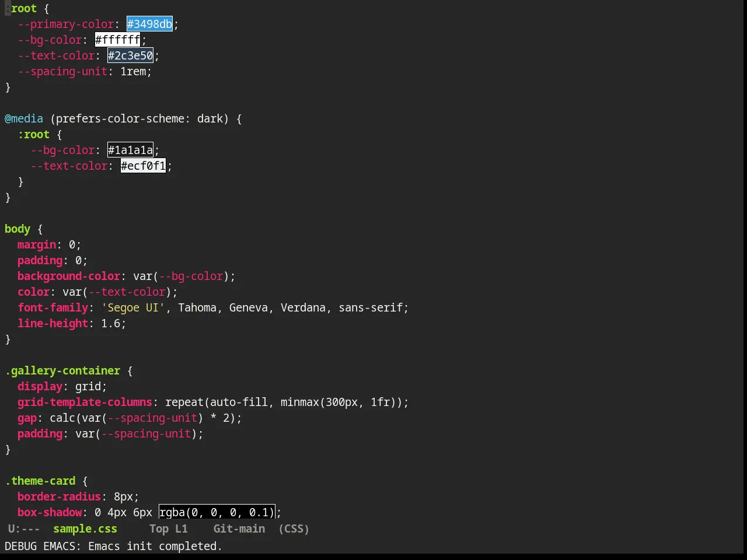Click the U:--- buffer status indicator
This screenshot has height=560, width=747.
[24, 528]
